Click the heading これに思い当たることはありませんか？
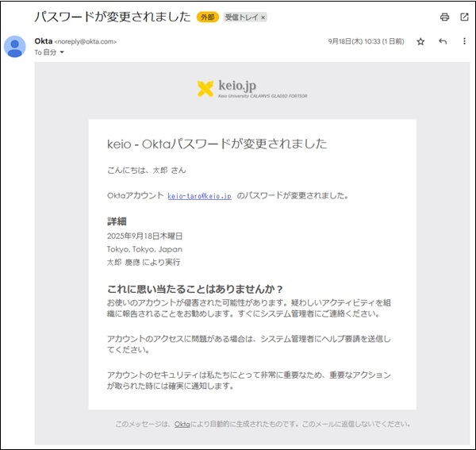This screenshot has width=476, height=450. coord(195,288)
